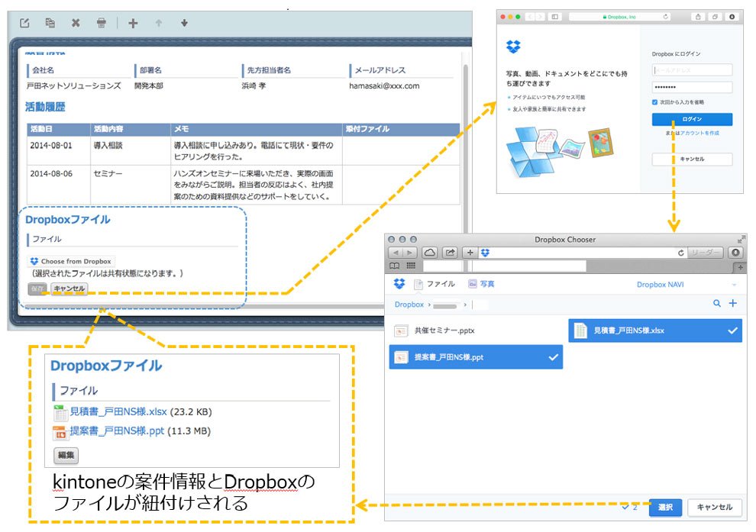Click the downloads icon in login browser toolbar

[732, 17]
